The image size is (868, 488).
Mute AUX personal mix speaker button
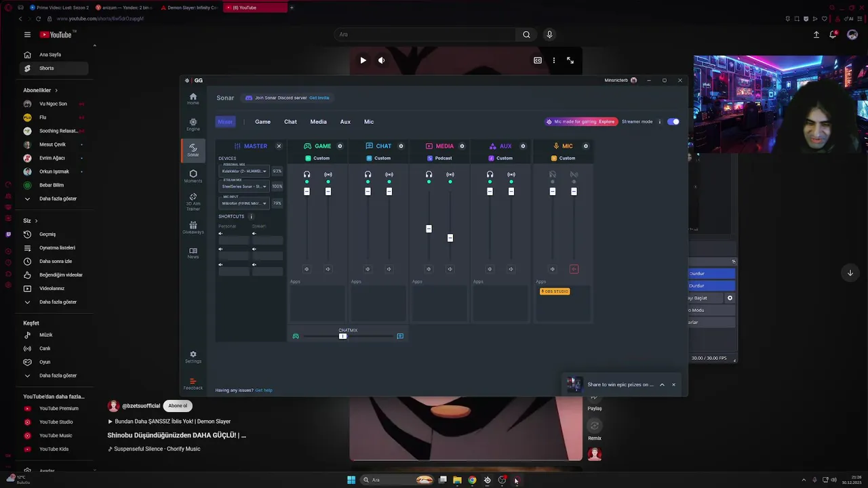click(490, 269)
